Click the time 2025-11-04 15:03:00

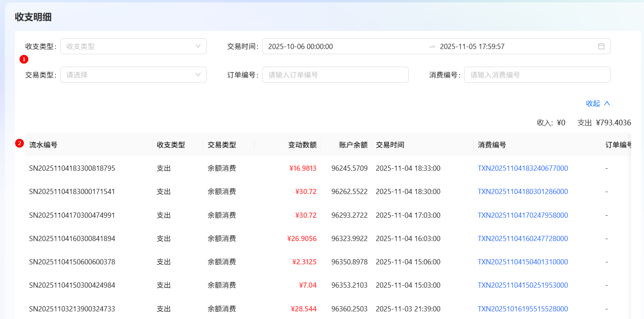(x=408, y=285)
